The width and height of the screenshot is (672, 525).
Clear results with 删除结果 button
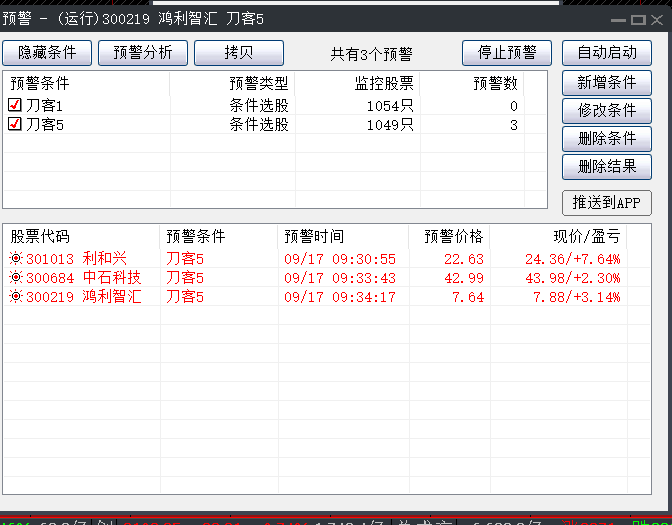[607, 167]
